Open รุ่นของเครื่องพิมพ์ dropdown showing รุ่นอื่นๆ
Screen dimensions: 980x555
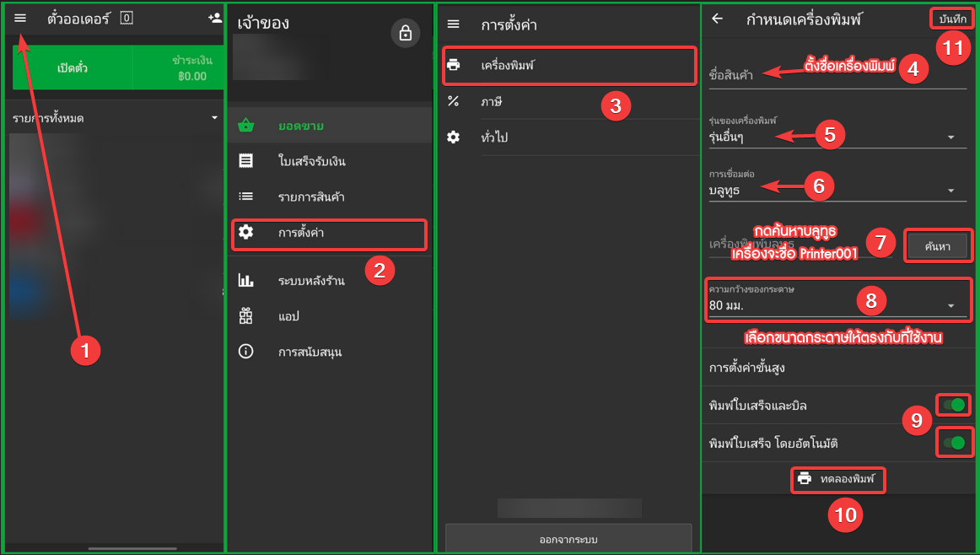click(837, 132)
